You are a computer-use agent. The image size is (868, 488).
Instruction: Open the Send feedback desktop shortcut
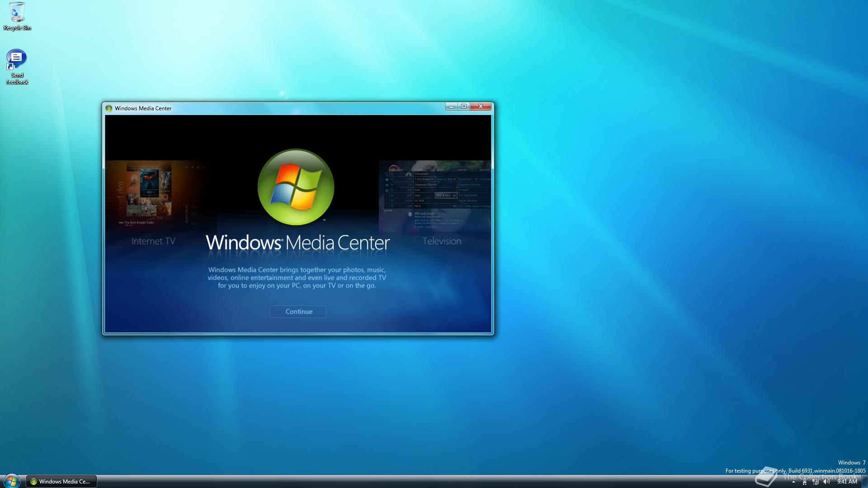pos(17,67)
